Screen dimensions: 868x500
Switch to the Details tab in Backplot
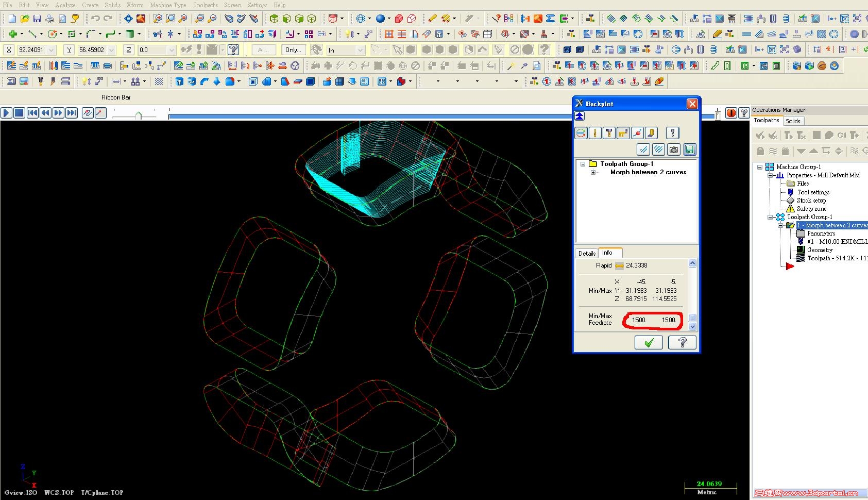587,253
